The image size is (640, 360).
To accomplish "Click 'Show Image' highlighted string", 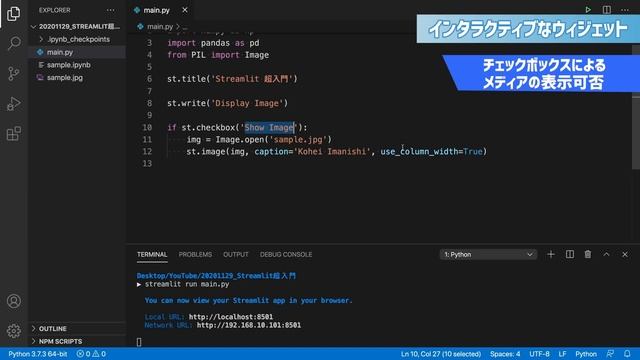I will coord(269,127).
